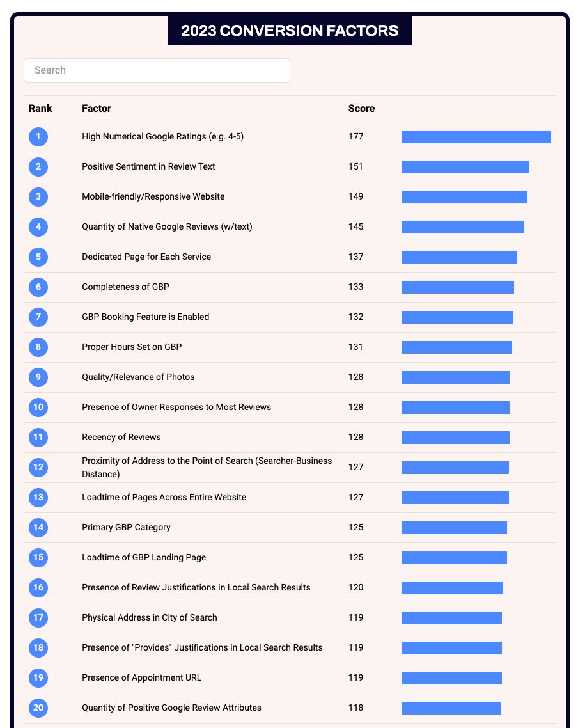Click the Recency of Reviews score bar
The width and height of the screenshot is (578, 728).
[455, 438]
